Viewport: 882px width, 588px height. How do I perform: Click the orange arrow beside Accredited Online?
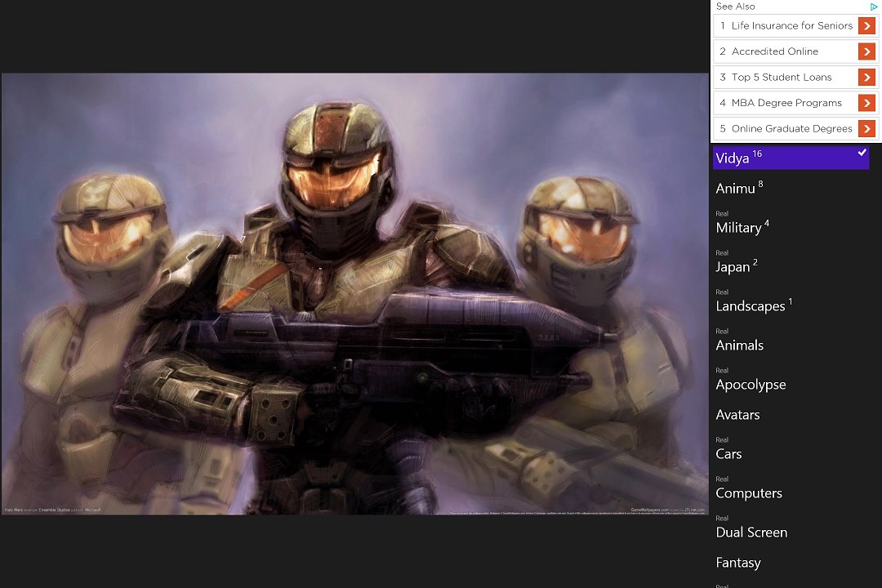click(x=866, y=51)
